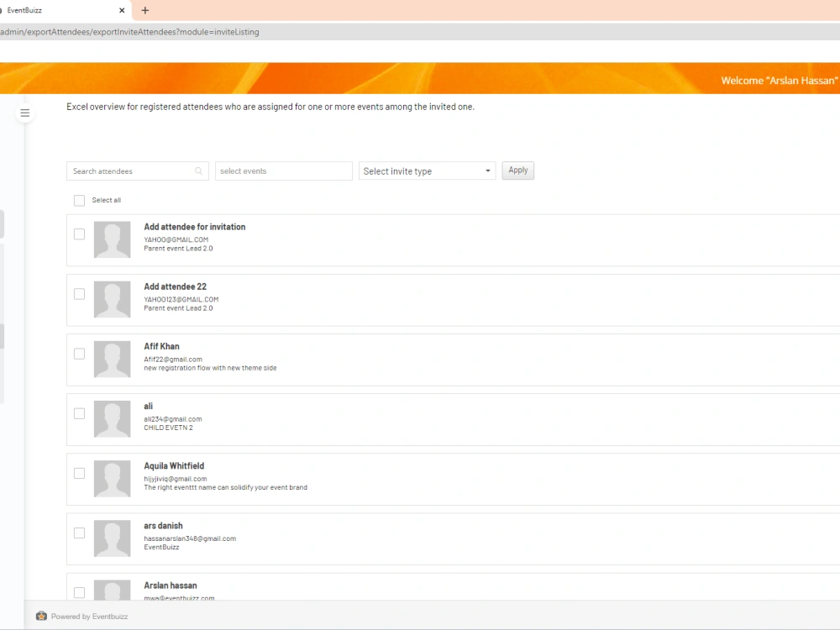This screenshot has height=630, width=840.
Task: Check the Arslan hassan row checkbox
Action: click(79, 592)
